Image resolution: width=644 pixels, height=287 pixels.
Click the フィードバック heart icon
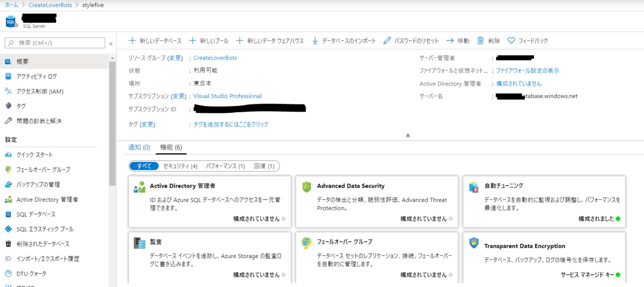[x=511, y=41]
